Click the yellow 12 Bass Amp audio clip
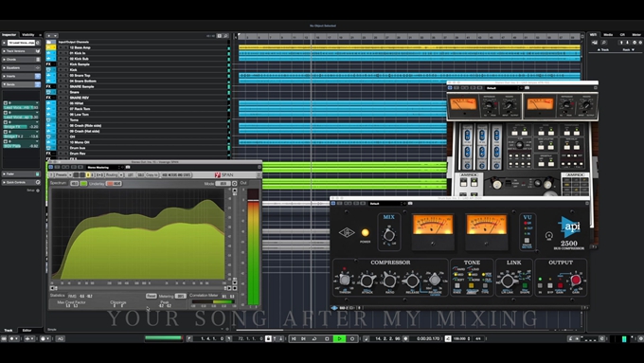This screenshot has height=363, width=644. click(409, 47)
